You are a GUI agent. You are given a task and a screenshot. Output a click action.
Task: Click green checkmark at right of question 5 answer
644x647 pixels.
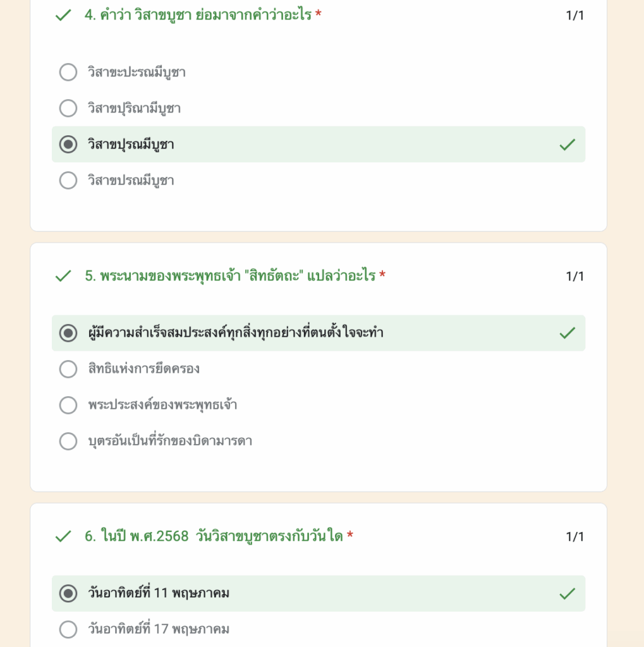(x=567, y=333)
